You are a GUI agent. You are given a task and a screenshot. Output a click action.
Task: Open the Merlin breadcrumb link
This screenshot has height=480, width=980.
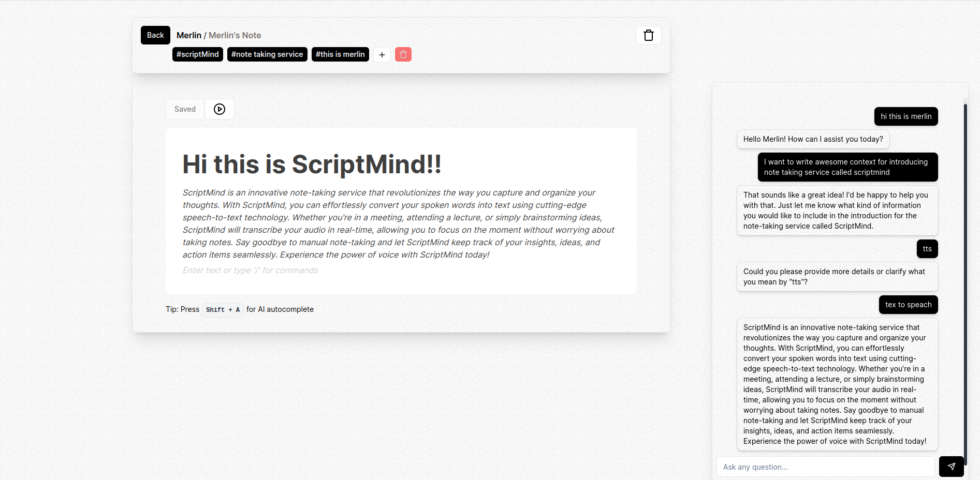pyautogui.click(x=188, y=35)
